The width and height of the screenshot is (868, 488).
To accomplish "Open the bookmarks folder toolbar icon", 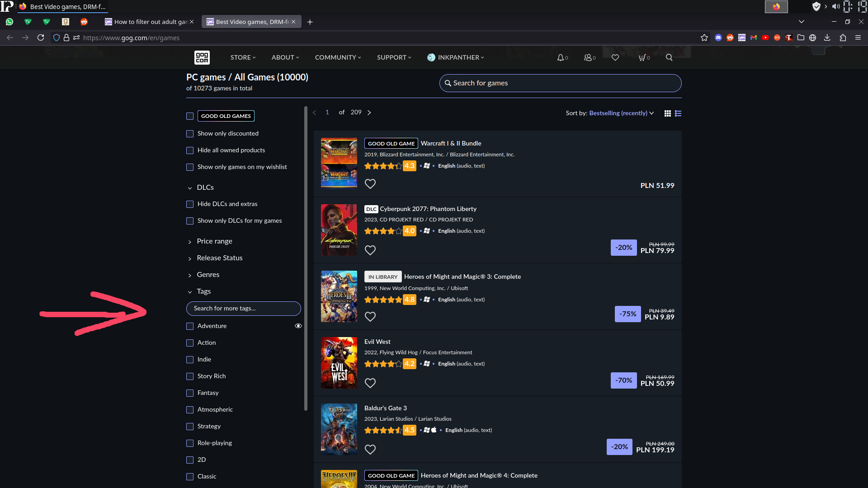I will [x=801, y=38].
